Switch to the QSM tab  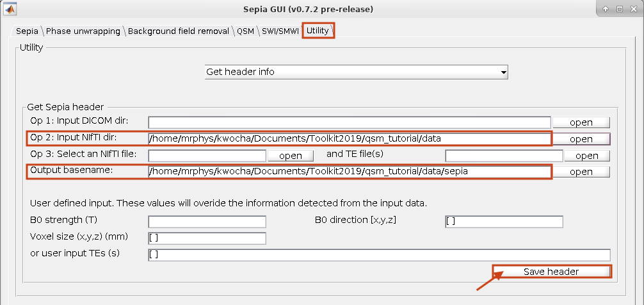pos(245,31)
